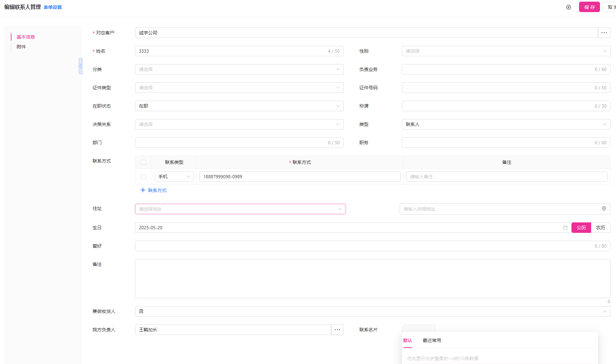Open customer picker ellipsis for 对应客户
The image size is (616, 364).
604,33
